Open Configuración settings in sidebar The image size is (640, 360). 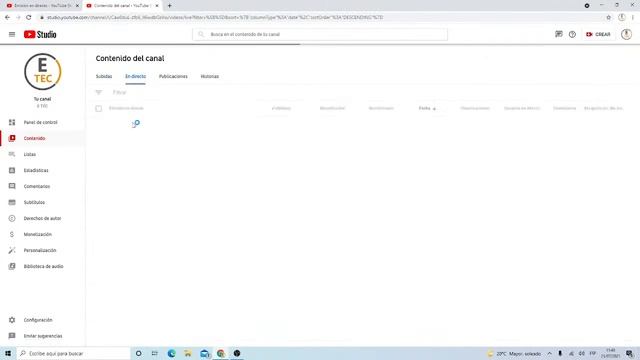[x=42, y=320]
